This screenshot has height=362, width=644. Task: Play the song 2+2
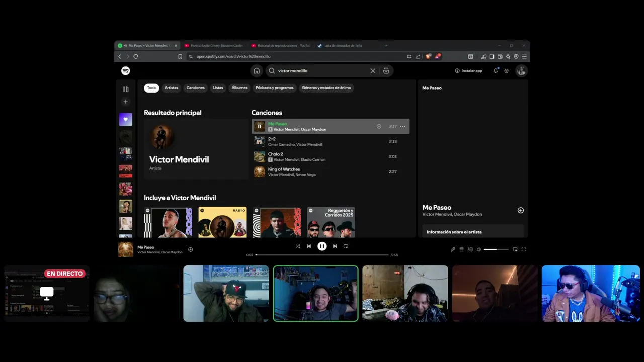pos(259,141)
